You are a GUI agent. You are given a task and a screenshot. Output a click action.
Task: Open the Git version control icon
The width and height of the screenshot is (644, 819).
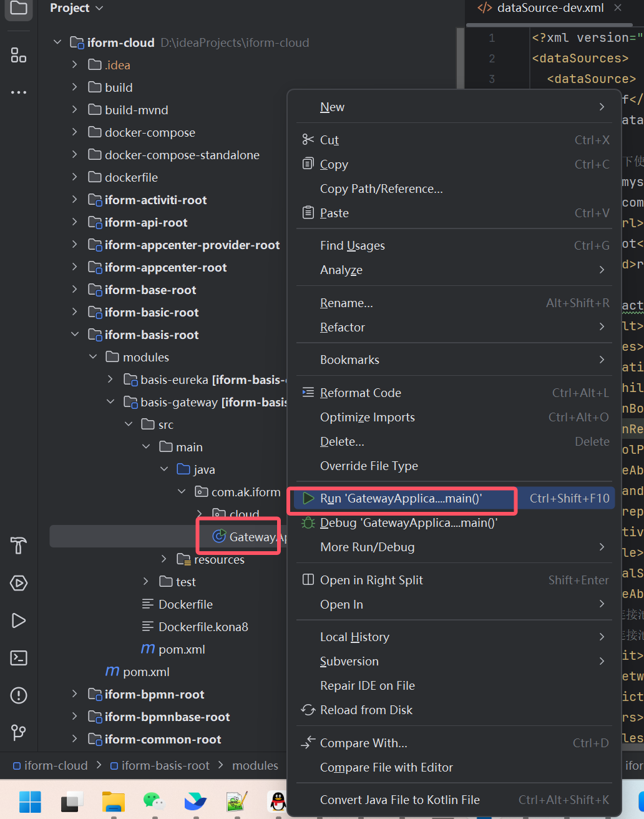pos(19,732)
